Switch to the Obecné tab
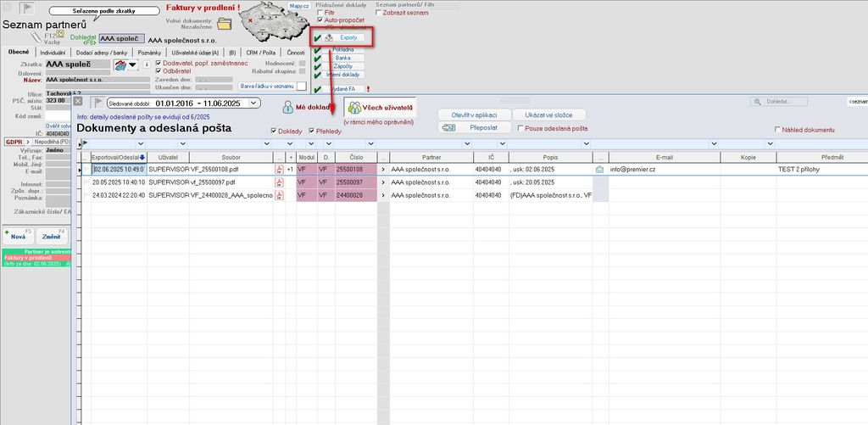Viewport: 868px width, 425px height. click(x=19, y=52)
